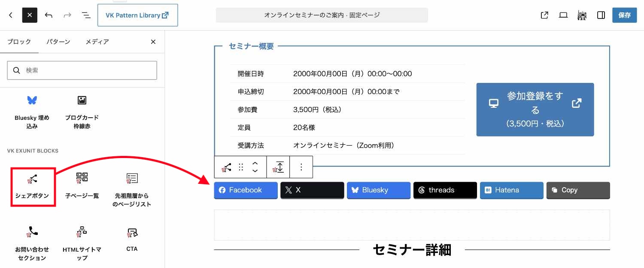Image resolution: width=644 pixels, height=268 pixels.
Task: Switch to the ブロック tab
Action: coord(19,42)
